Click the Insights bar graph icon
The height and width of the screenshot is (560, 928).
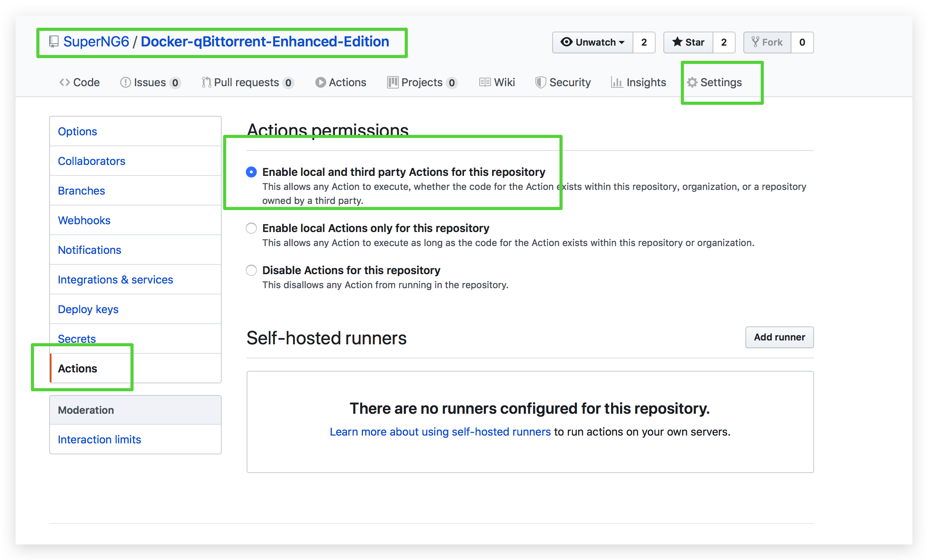coord(617,82)
